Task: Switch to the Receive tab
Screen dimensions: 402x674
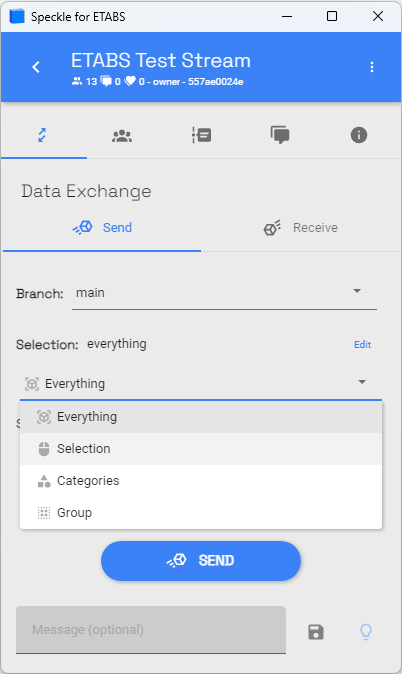Action: [301, 227]
